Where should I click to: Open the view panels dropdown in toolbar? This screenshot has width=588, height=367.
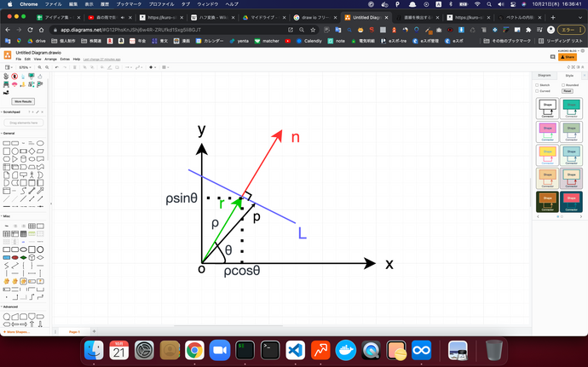coord(9,67)
